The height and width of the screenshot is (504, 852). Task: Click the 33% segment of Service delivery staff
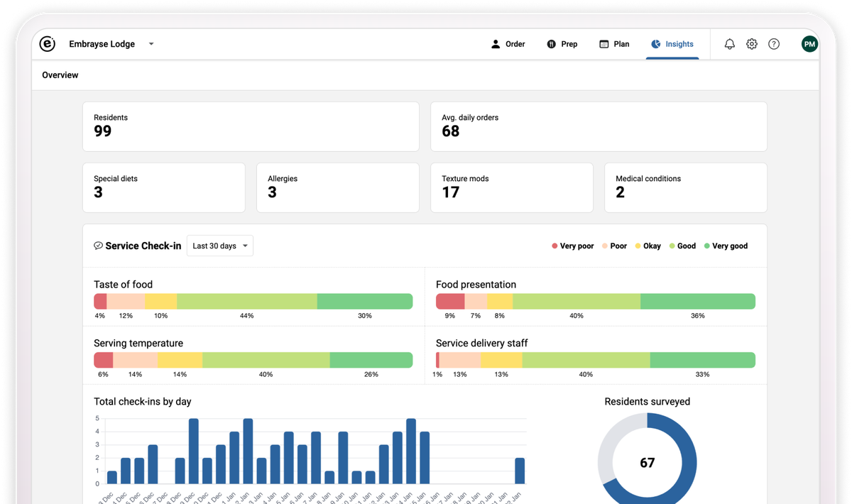[703, 360]
